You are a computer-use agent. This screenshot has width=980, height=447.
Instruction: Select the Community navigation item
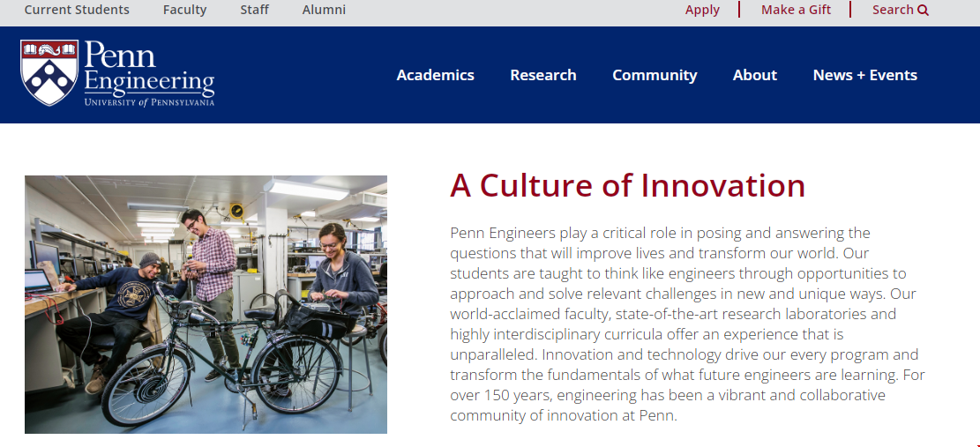[655, 75]
